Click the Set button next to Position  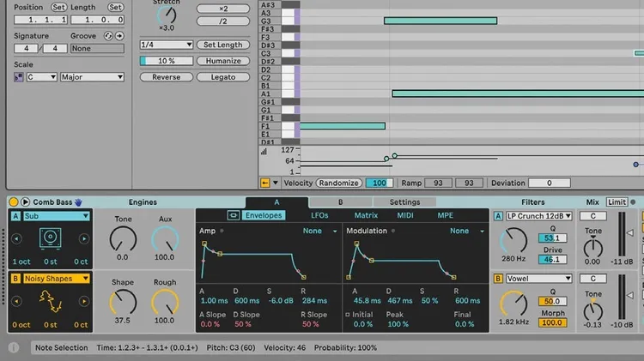(x=58, y=8)
